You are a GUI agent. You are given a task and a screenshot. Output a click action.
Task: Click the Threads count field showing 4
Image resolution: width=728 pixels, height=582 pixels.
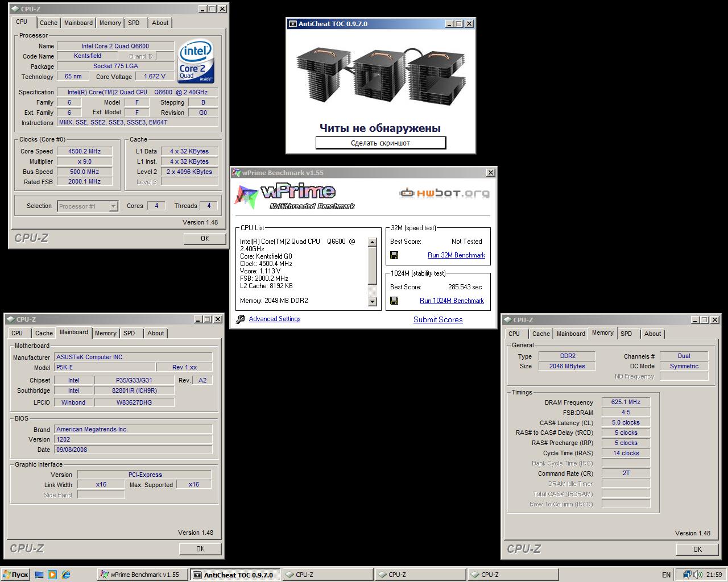209,206
